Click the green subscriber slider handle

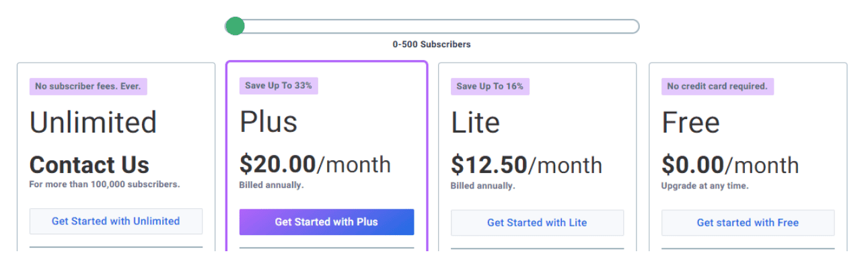point(234,26)
